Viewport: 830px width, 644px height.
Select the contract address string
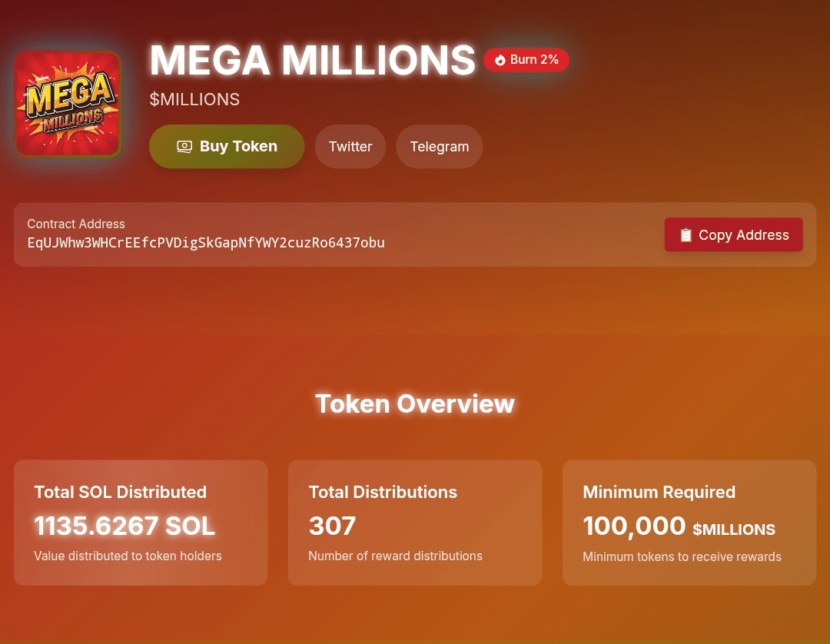[206, 243]
